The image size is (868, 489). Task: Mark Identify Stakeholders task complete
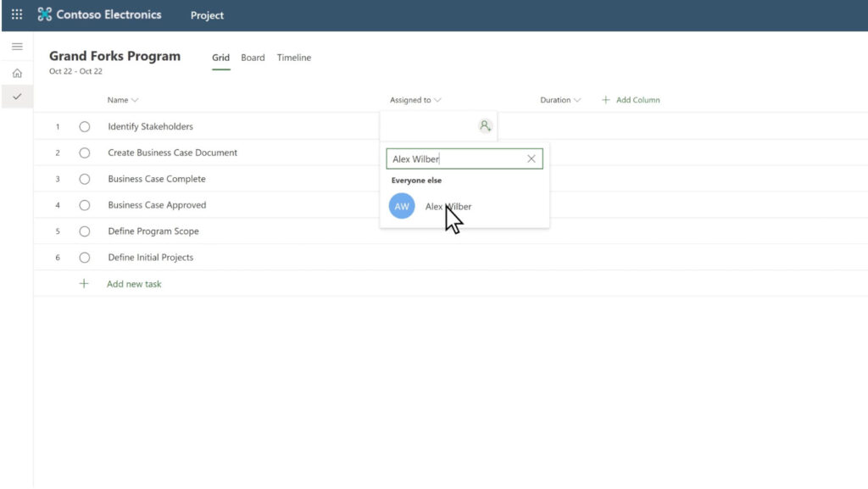(84, 125)
